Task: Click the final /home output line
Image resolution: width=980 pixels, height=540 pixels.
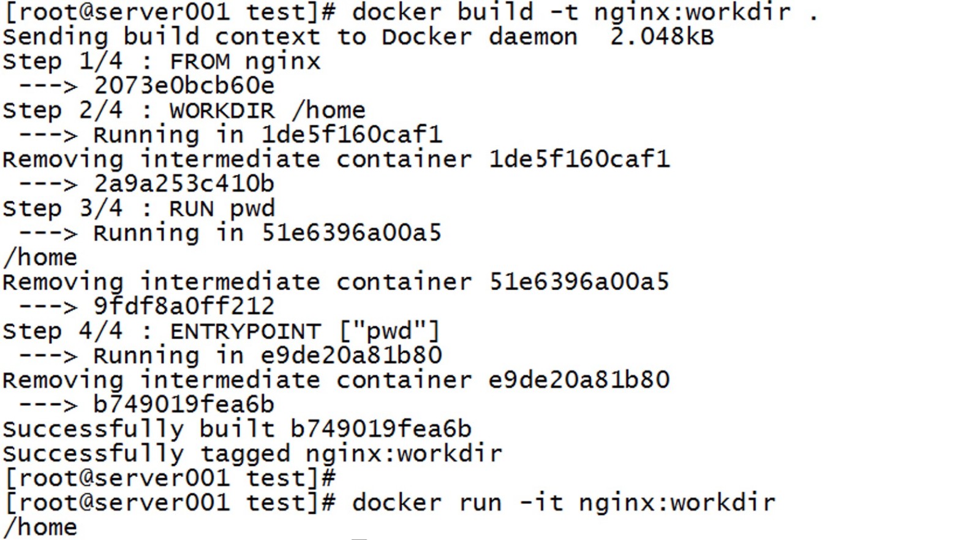Action: 40,527
